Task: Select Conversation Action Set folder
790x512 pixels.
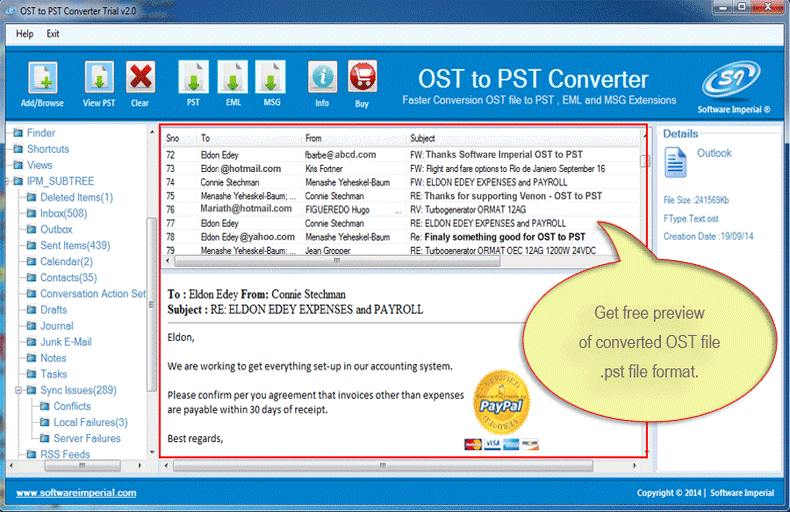Action: (93, 293)
